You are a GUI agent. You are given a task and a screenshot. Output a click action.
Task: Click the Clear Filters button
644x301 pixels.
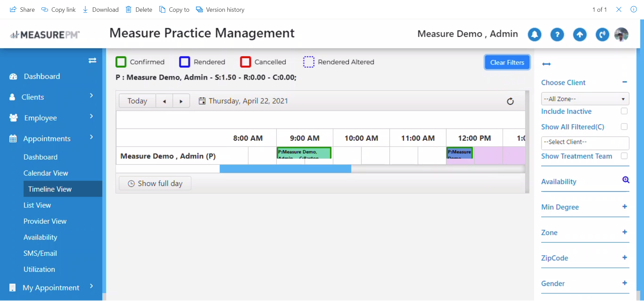coord(507,62)
